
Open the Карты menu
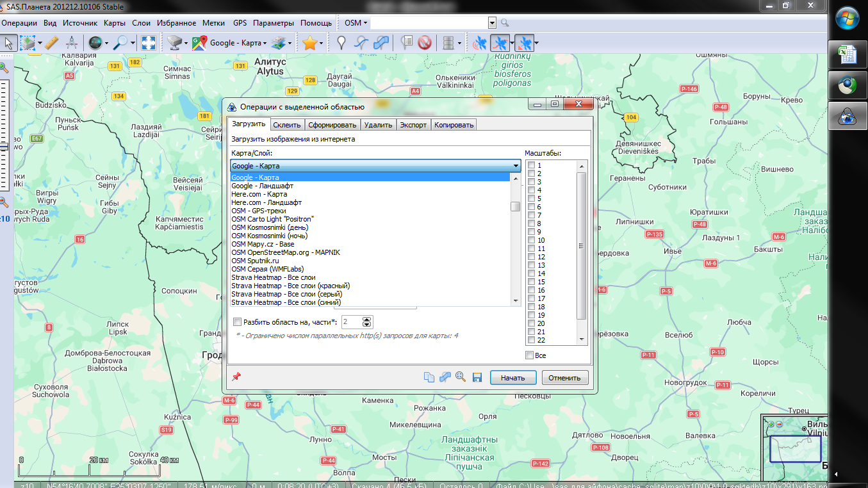click(x=115, y=22)
